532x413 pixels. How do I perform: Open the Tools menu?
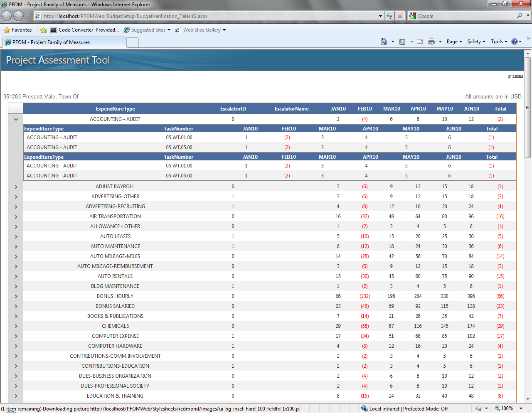tap(499, 42)
